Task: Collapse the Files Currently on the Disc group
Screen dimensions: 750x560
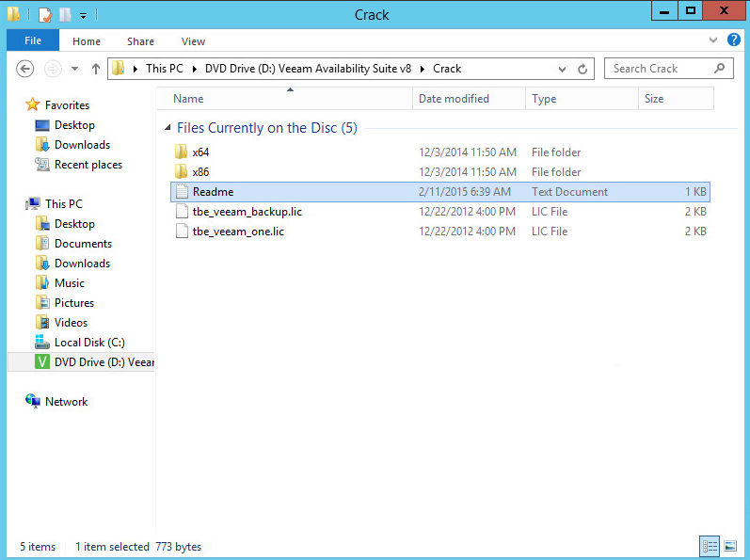Action: [168, 128]
